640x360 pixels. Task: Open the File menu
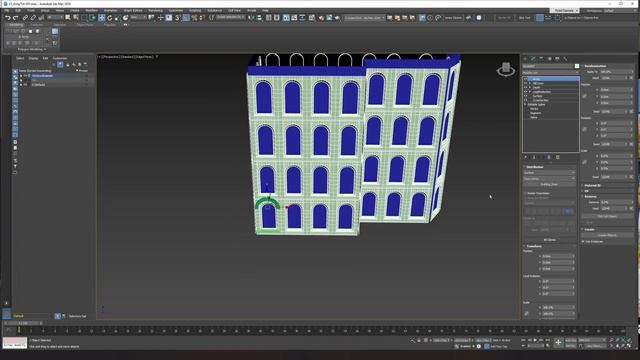coord(7,10)
